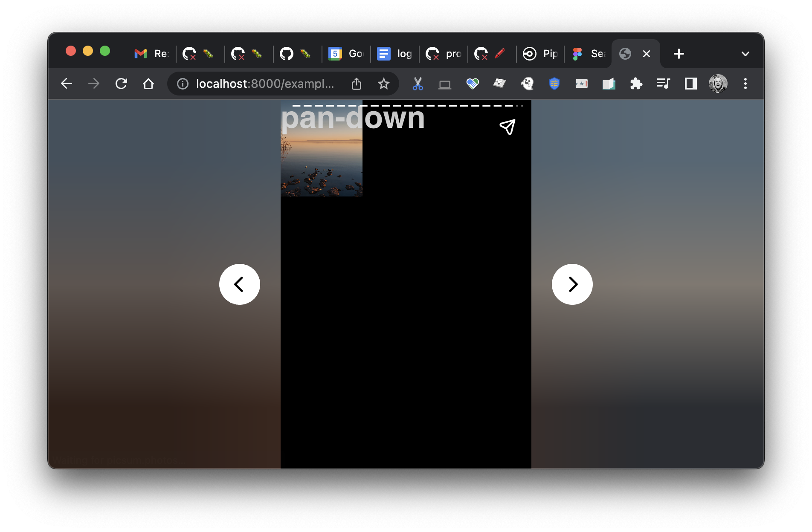Advance to the next story page
Image resolution: width=812 pixels, height=532 pixels.
coord(572,284)
